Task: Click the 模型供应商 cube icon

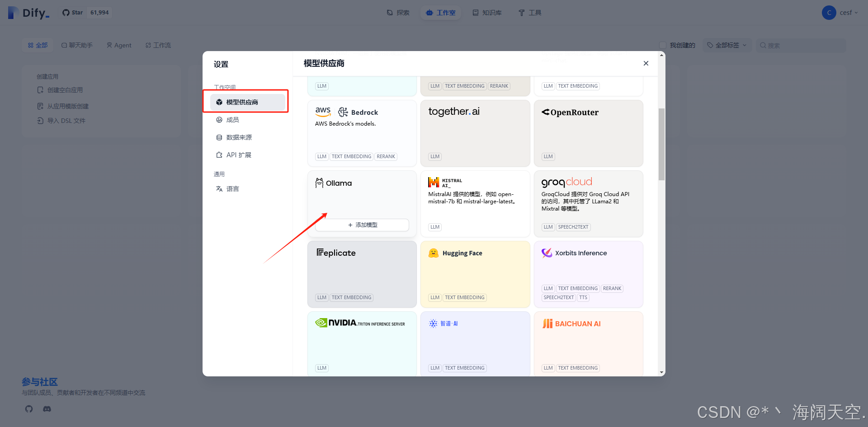Action: tap(219, 102)
